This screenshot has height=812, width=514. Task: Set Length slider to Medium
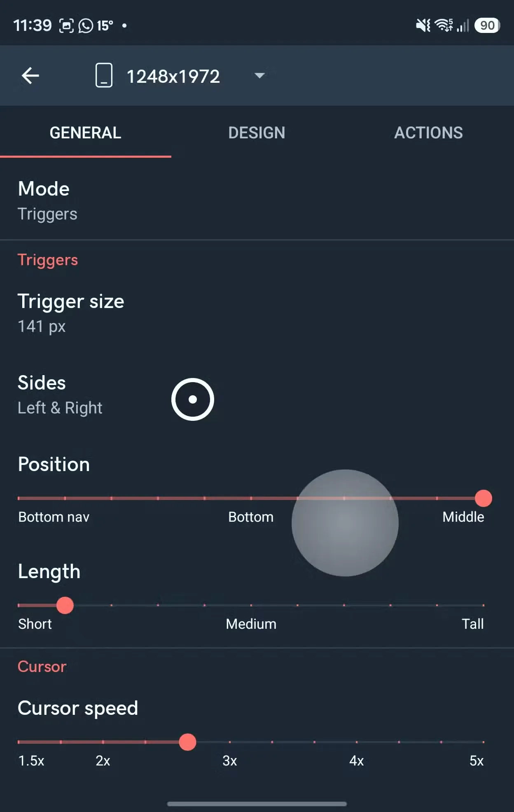pos(251,605)
